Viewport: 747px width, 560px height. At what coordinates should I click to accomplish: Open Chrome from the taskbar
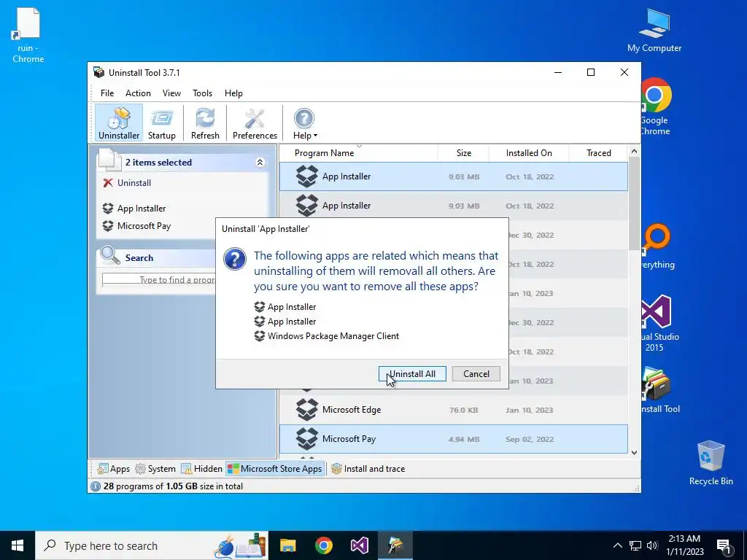click(x=323, y=545)
